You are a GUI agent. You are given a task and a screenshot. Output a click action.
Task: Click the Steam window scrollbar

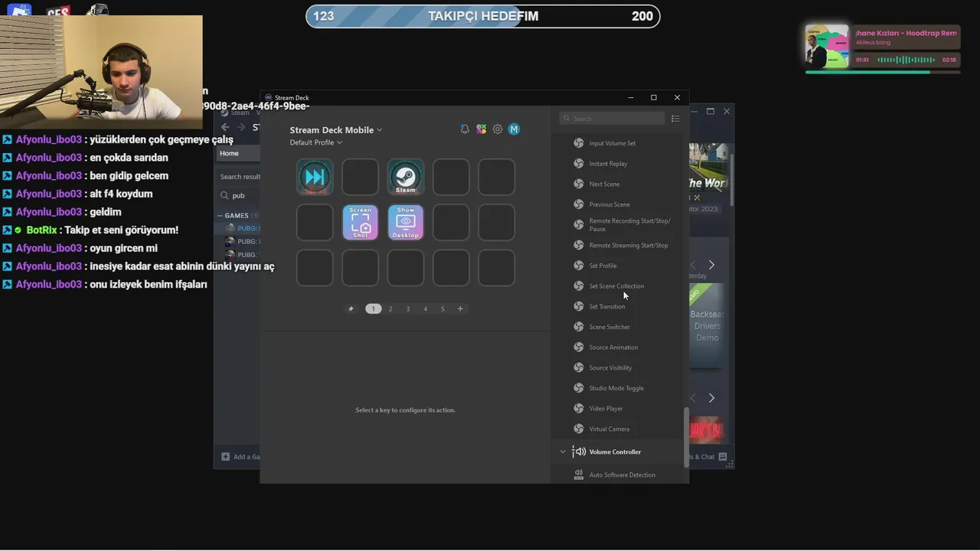click(732, 179)
